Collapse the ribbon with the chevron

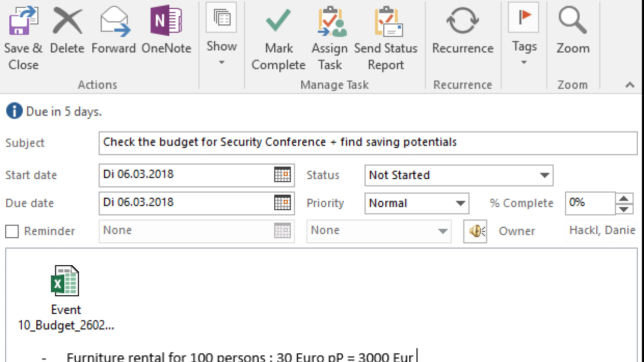pyautogui.click(x=630, y=85)
